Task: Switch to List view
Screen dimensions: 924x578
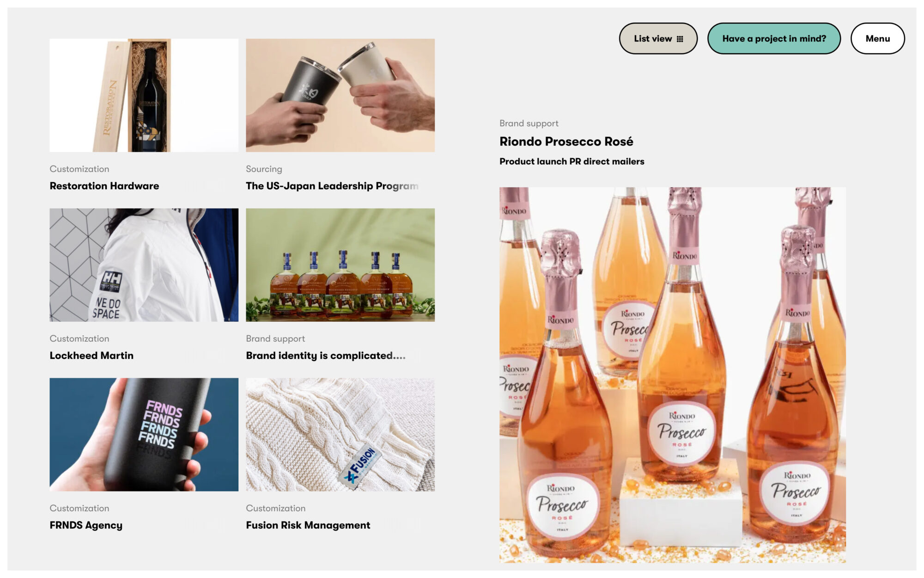Action: point(658,38)
